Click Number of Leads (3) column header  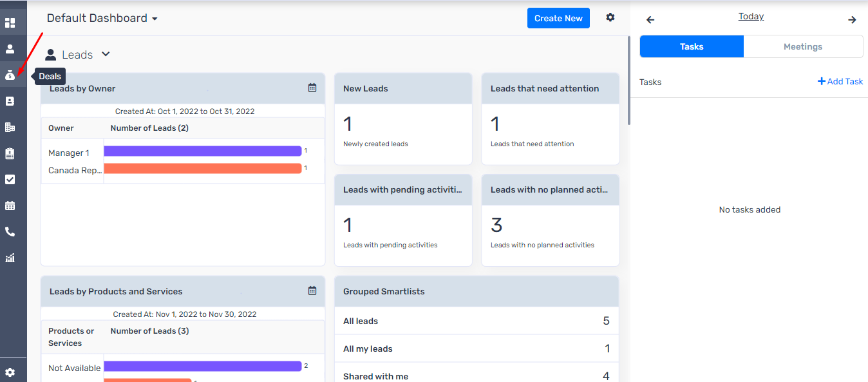click(149, 330)
